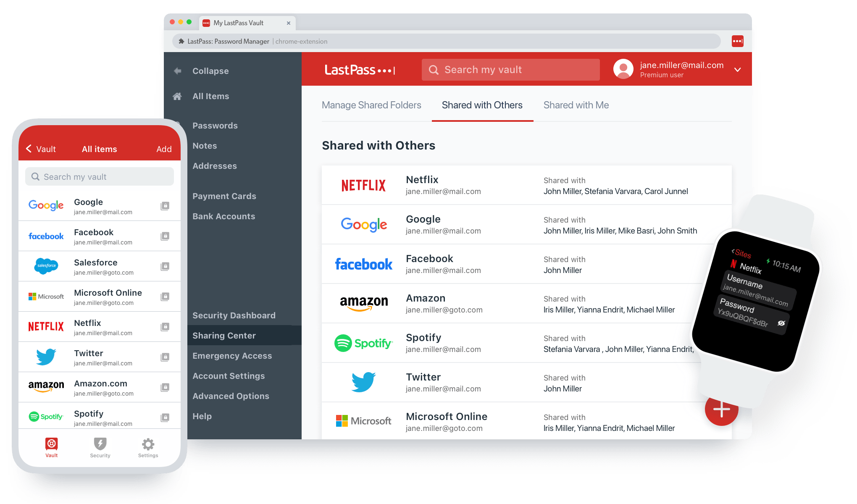857x504 pixels.
Task: Go back to Vault on phone
Action: [x=41, y=149]
